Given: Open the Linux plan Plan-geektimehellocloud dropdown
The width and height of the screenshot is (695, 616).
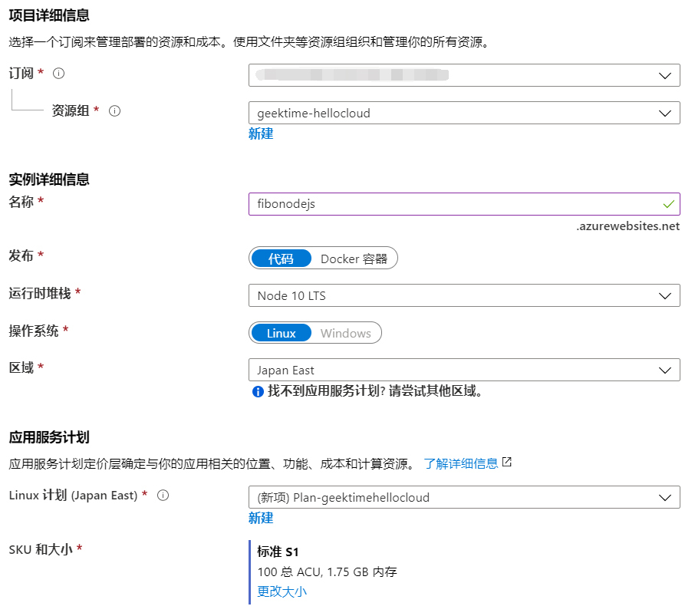Looking at the screenshot, I should tap(464, 497).
